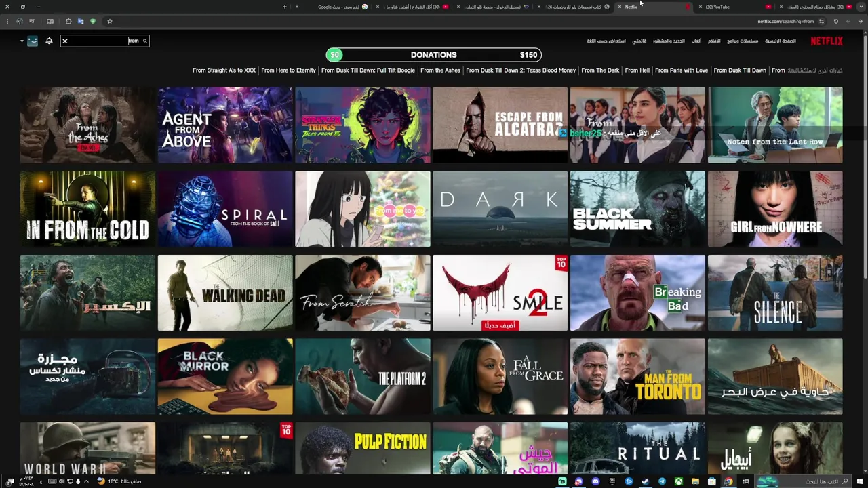This screenshot has height=488, width=868.
Task: Open 'Dark' series thumbnail
Action: (500, 209)
